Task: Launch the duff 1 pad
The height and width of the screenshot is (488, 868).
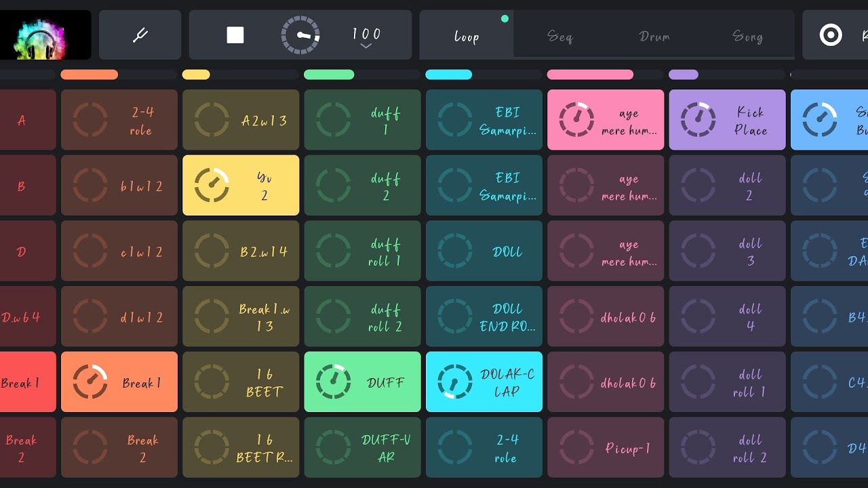Action: tap(362, 120)
